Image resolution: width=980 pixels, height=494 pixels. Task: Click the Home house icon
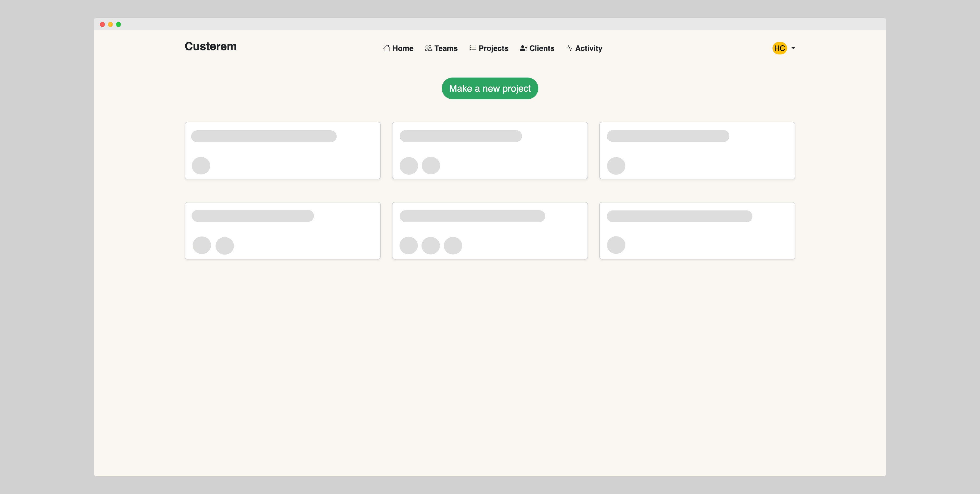click(x=386, y=48)
